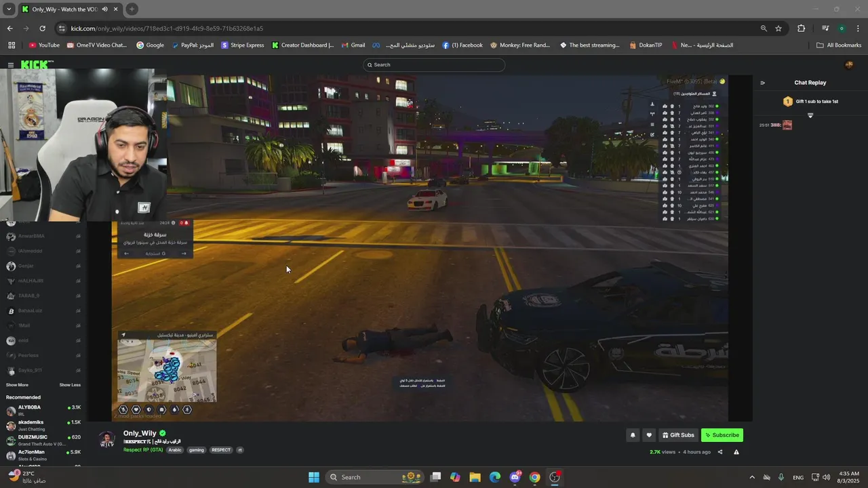Open offline channel BahaaLuiz

pyautogui.click(x=43, y=310)
